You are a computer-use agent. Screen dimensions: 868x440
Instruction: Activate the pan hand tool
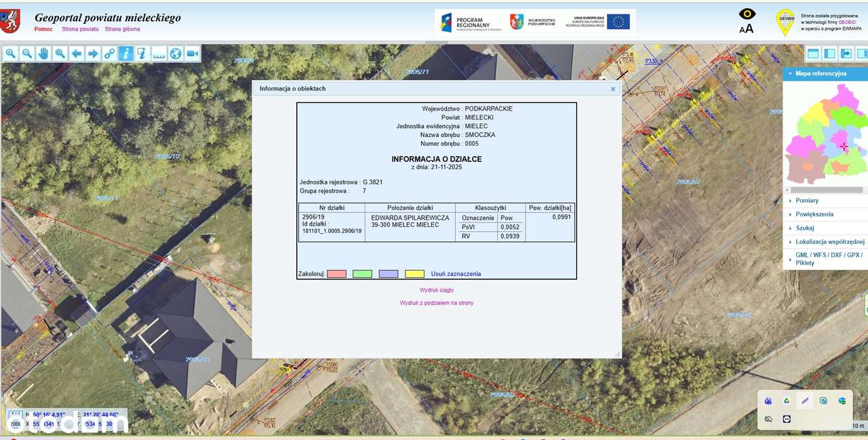43,54
